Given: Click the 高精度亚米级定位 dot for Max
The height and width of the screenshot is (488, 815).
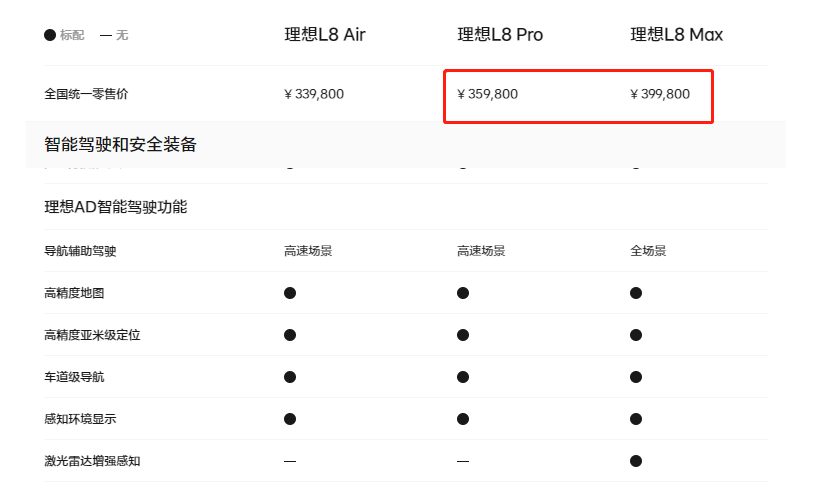Looking at the screenshot, I should coord(636,335).
